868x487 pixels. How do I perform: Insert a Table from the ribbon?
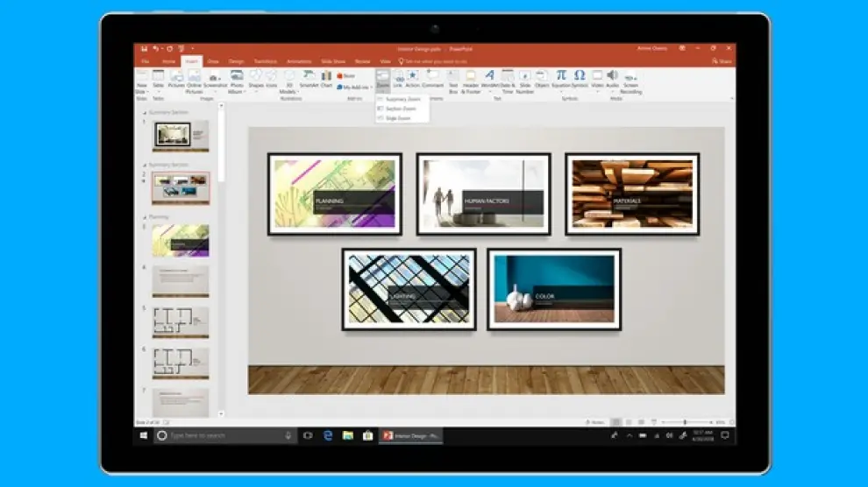[159, 79]
